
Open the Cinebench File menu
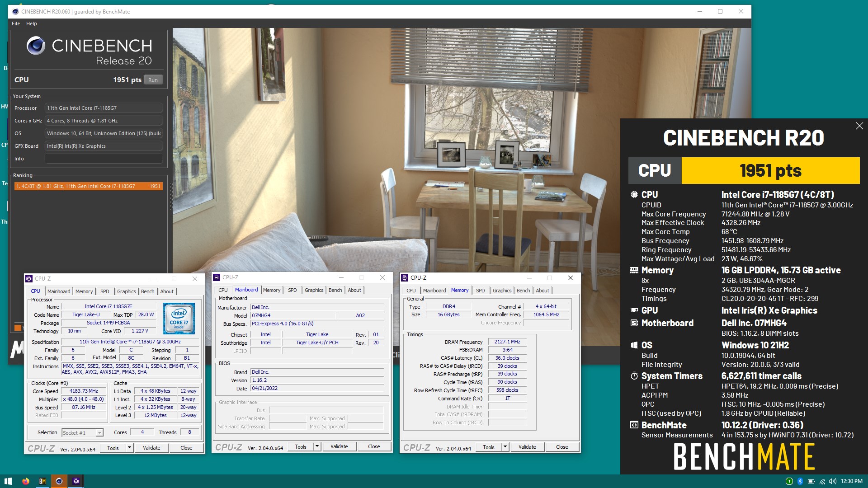[x=16, y=23]
